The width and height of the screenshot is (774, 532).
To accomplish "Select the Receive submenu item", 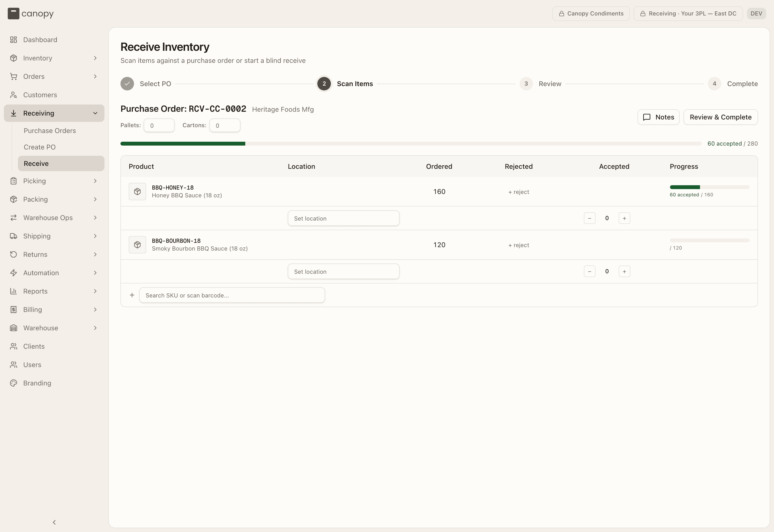I will (61, 164).
